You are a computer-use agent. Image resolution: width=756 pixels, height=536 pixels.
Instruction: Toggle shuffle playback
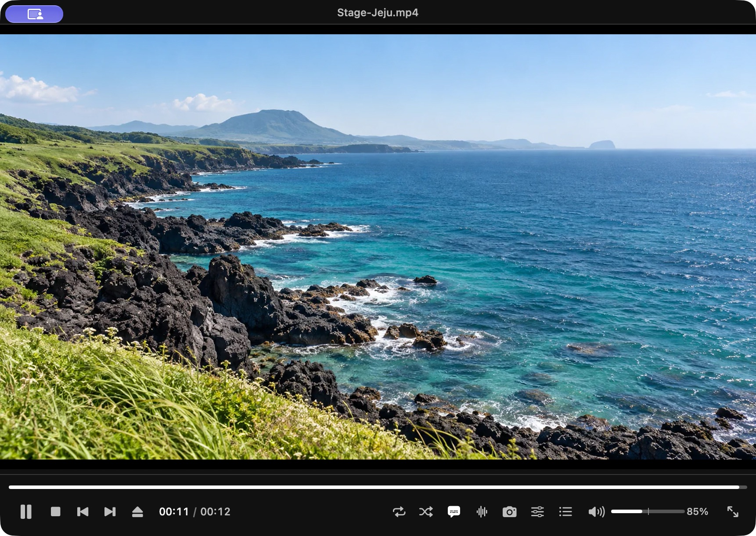426,512
